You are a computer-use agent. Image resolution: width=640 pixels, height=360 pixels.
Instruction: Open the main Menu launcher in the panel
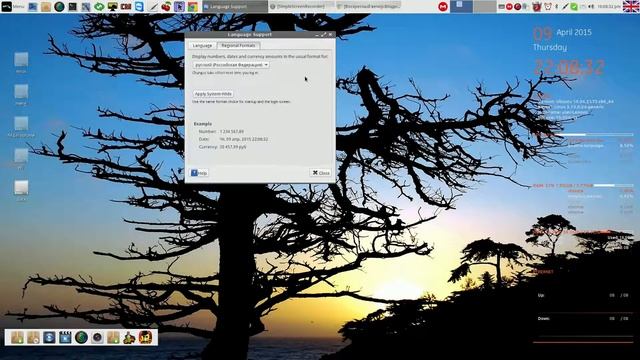click(13, 7)
